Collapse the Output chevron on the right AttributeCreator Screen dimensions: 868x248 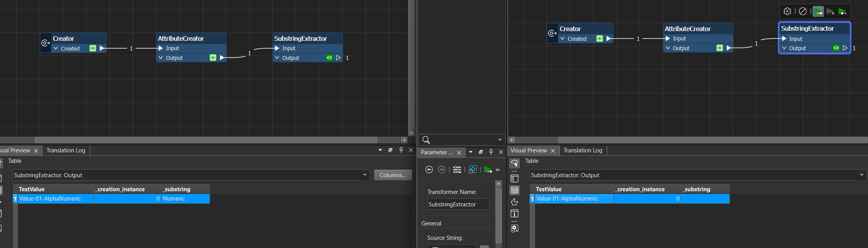(x=667, y=48)
